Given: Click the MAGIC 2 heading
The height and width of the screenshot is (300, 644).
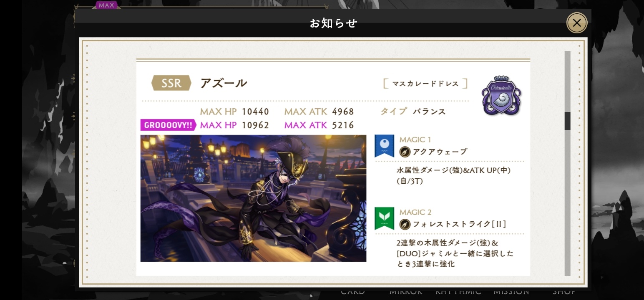Looking at the screenshot, I should coord(415,212).
